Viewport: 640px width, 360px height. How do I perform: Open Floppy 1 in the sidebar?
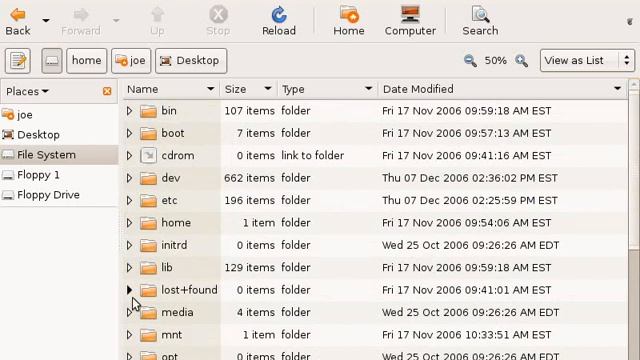pyautogui.click(x=59, y=175)
